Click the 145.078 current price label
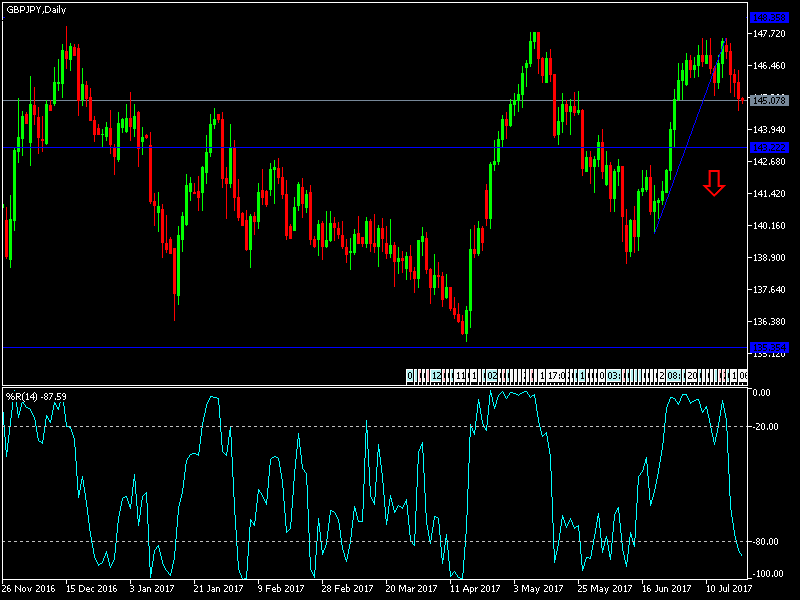The image size is (800, 600). coord(769,101)
